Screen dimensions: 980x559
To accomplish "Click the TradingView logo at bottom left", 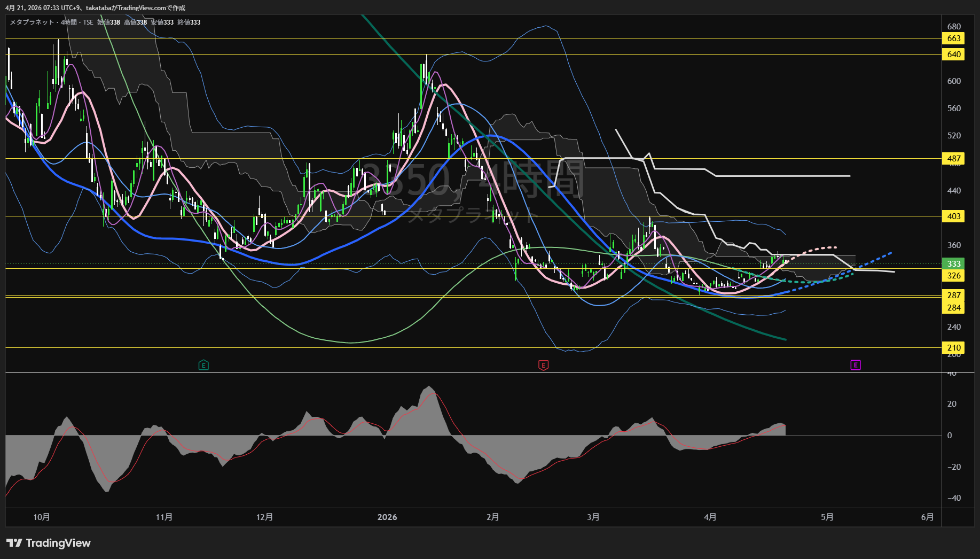I will click(49, 543).
